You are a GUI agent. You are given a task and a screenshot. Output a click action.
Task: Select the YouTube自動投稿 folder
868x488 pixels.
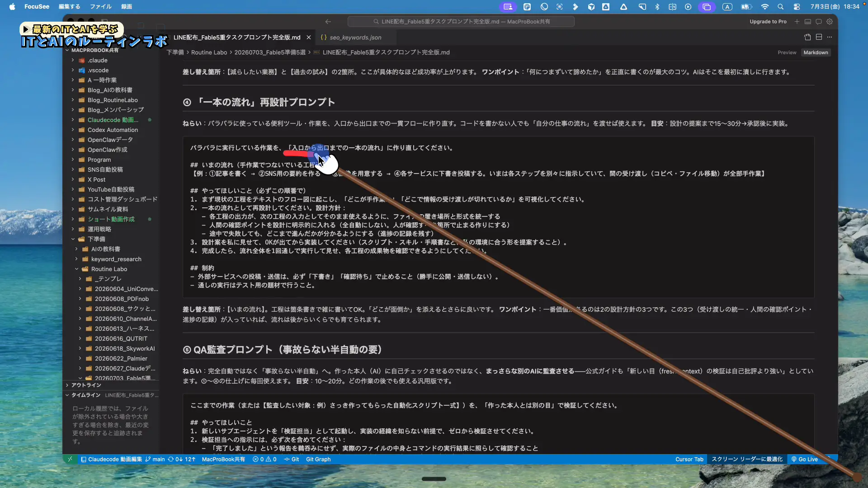pyautogui.click(x=111, y=189)
